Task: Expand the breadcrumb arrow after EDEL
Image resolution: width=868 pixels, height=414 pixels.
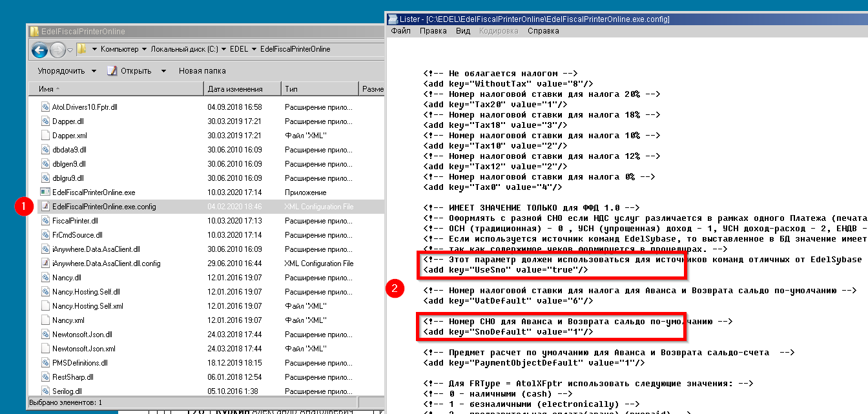Action: pyautogui.click(x=254, y=49)
